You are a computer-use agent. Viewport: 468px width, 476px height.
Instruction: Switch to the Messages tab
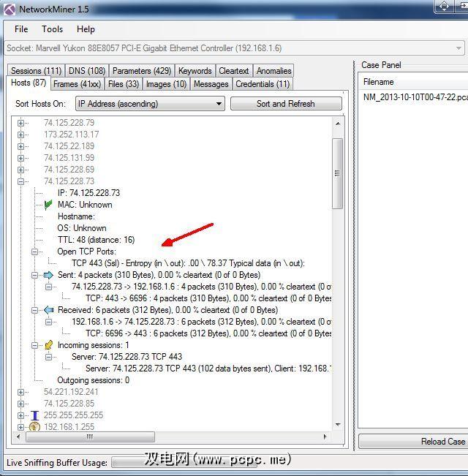(211, 84)
